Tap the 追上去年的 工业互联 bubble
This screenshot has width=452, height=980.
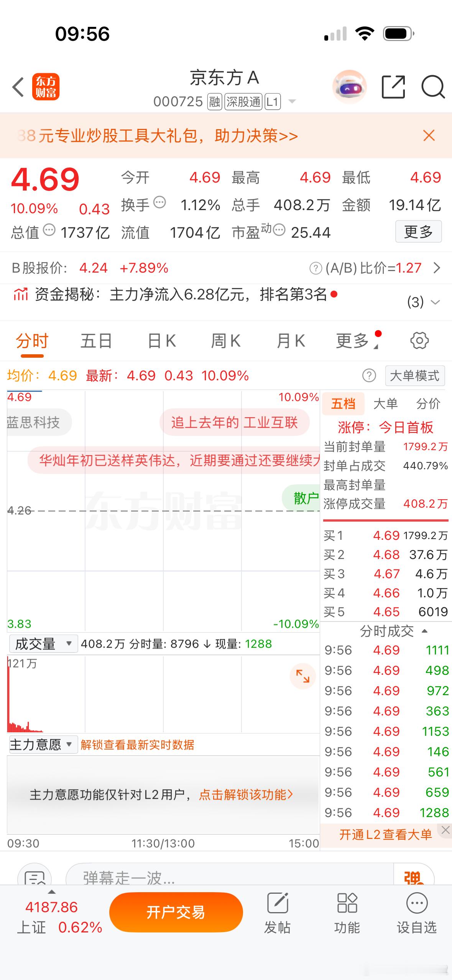235,422
